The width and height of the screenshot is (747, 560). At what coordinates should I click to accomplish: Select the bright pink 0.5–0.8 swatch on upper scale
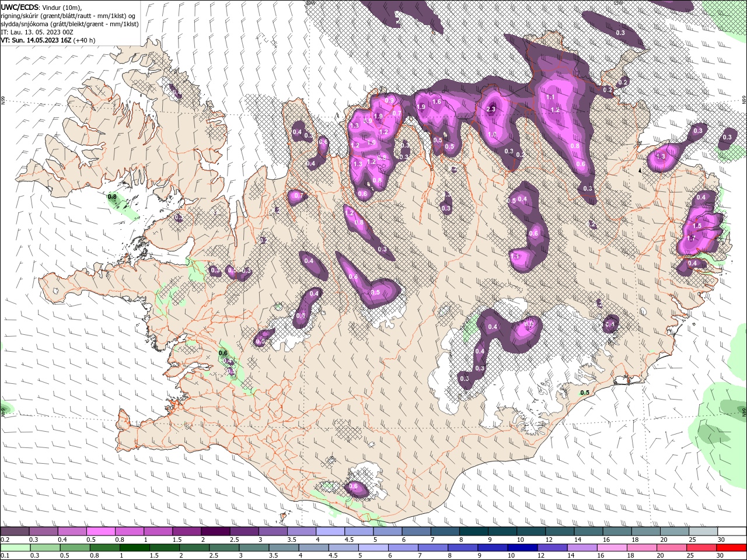[x=100, y=531]
